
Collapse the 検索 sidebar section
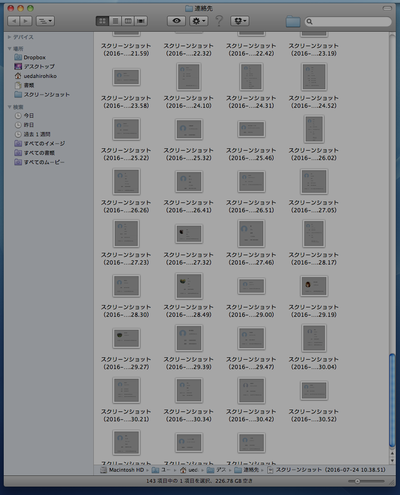pyautogui.click(x=9, y=107)
